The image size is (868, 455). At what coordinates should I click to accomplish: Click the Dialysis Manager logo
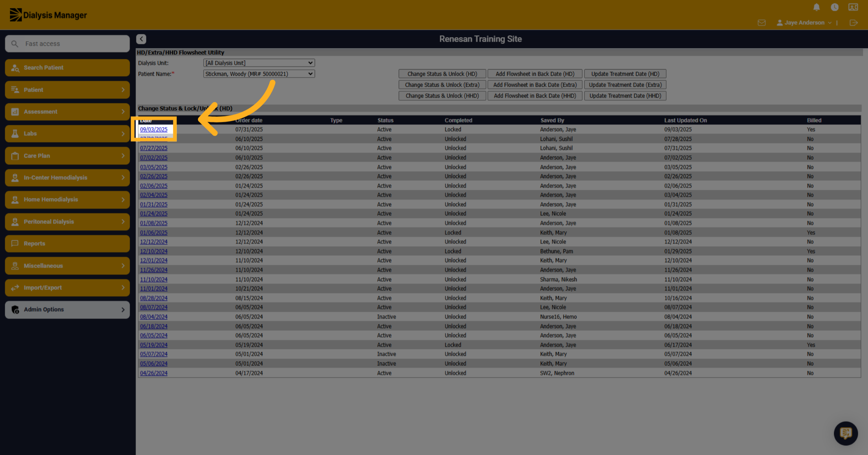tap(48, 15)
